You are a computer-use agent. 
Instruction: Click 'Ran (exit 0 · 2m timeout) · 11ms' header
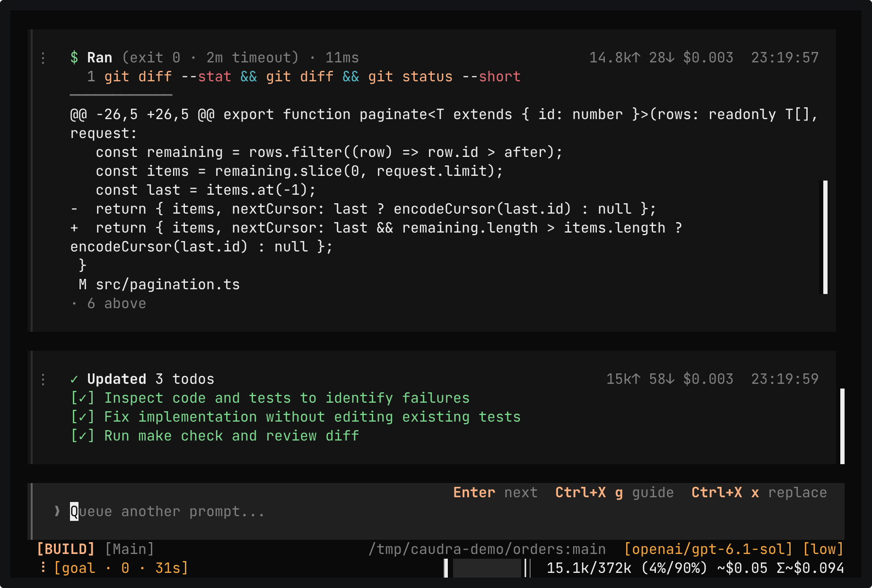point(223,58)
